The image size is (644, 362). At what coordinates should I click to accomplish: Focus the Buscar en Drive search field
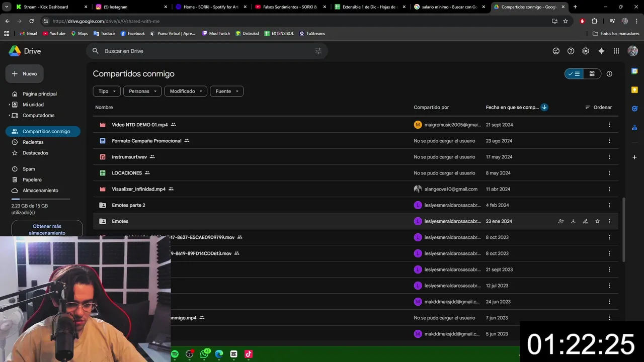pos(206,51)
